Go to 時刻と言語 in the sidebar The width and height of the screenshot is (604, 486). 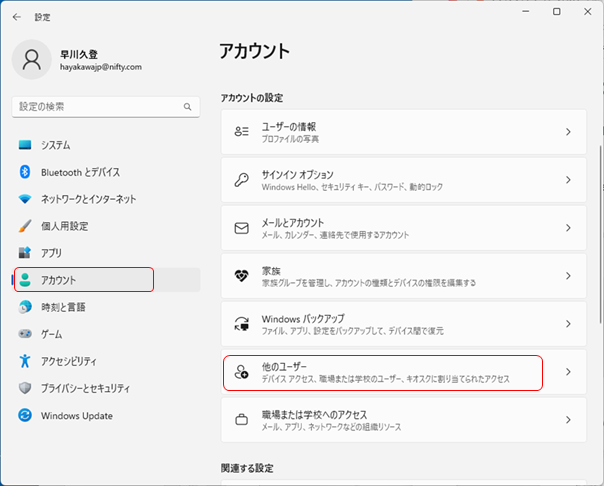63,307
